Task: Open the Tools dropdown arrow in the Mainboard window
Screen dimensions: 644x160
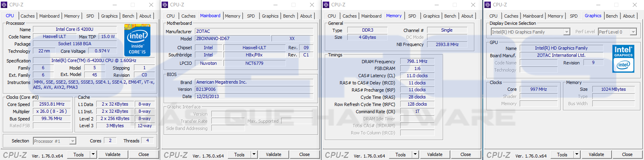Action: click(x=254, y=154)
